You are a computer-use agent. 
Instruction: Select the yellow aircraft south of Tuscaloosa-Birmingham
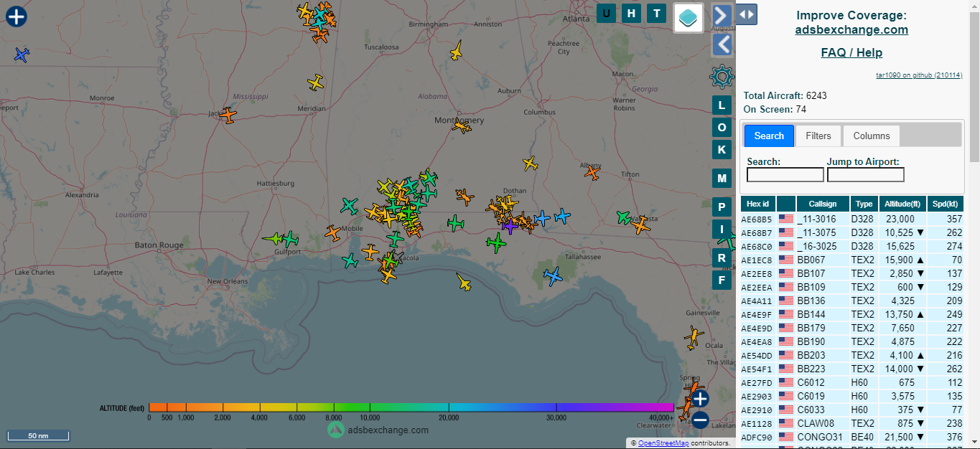[x=456, y=51]
